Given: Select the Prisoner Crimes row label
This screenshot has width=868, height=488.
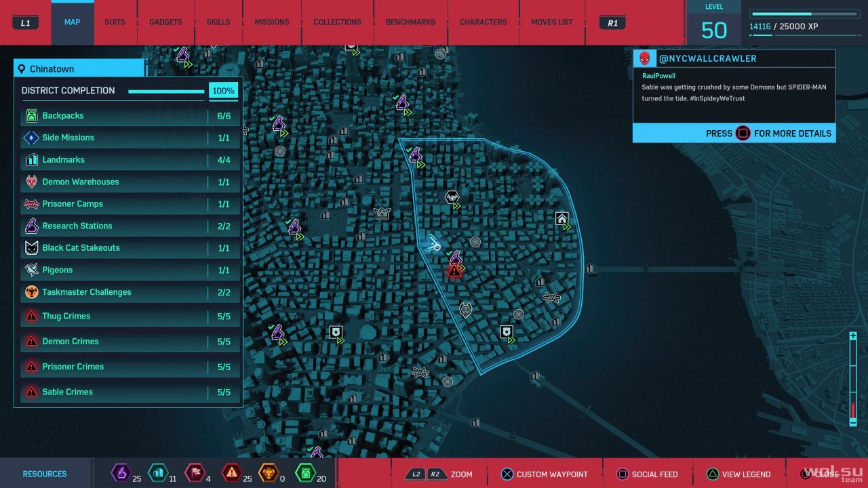Looking at the screenshot, I should (73, 367).
